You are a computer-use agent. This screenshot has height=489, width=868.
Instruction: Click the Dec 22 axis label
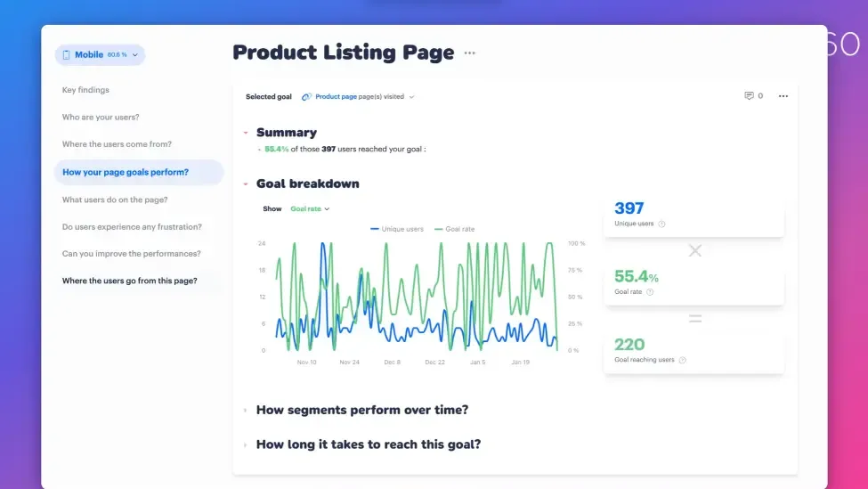(435, 363)
